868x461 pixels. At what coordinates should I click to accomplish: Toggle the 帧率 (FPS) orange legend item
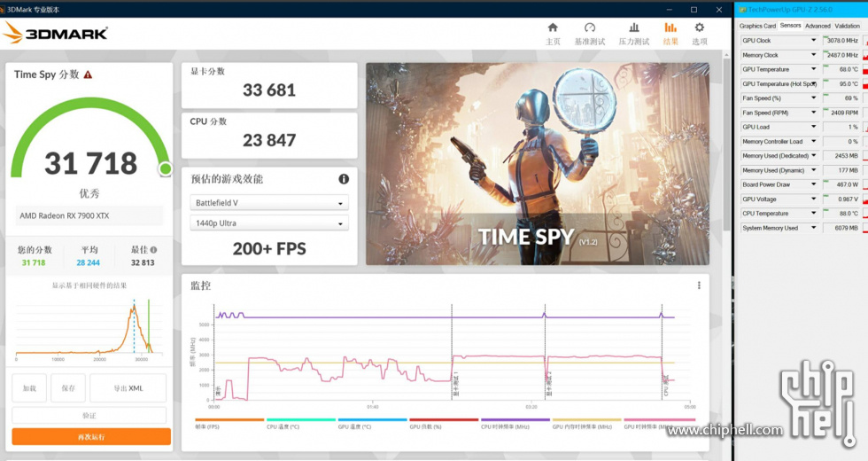229,424
